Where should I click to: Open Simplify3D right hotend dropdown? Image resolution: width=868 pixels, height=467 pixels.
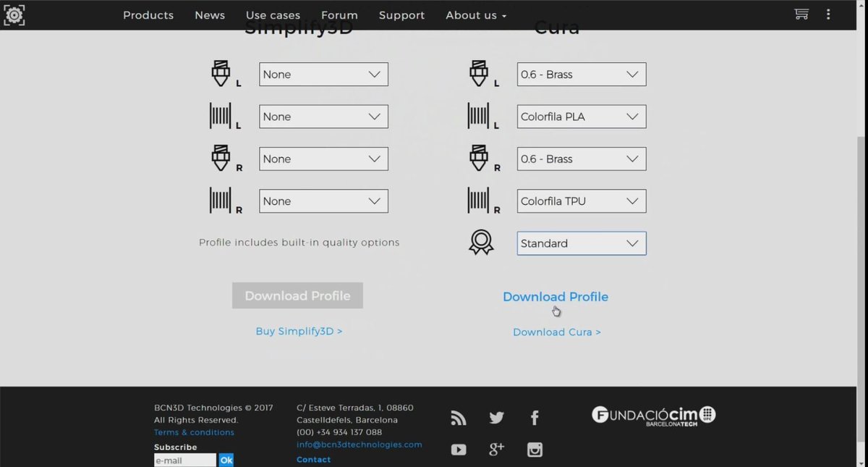coord(323,159)
